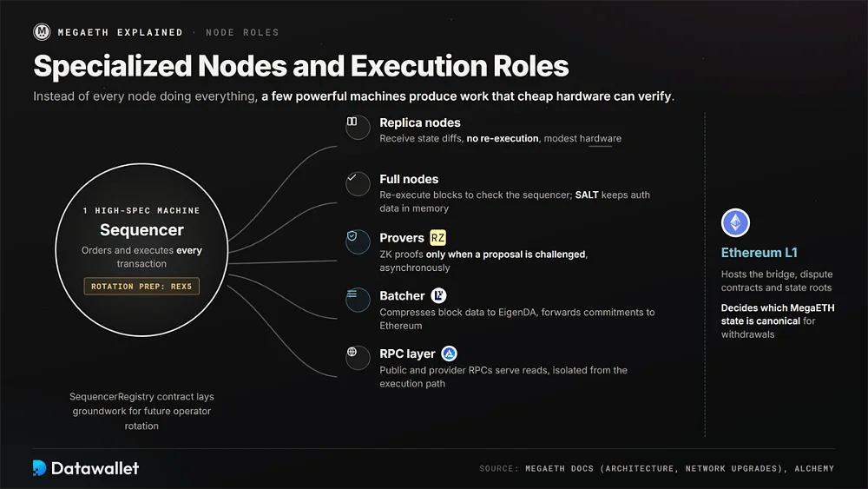
Task: Click the 'Full nodes' heading
Action: coord(409,179)
